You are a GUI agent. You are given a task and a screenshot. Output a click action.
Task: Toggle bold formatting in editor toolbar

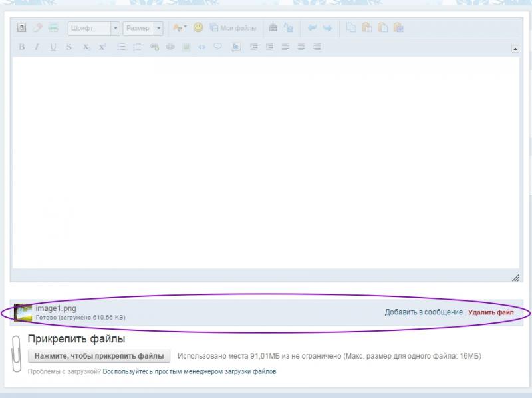pos(21,47)
